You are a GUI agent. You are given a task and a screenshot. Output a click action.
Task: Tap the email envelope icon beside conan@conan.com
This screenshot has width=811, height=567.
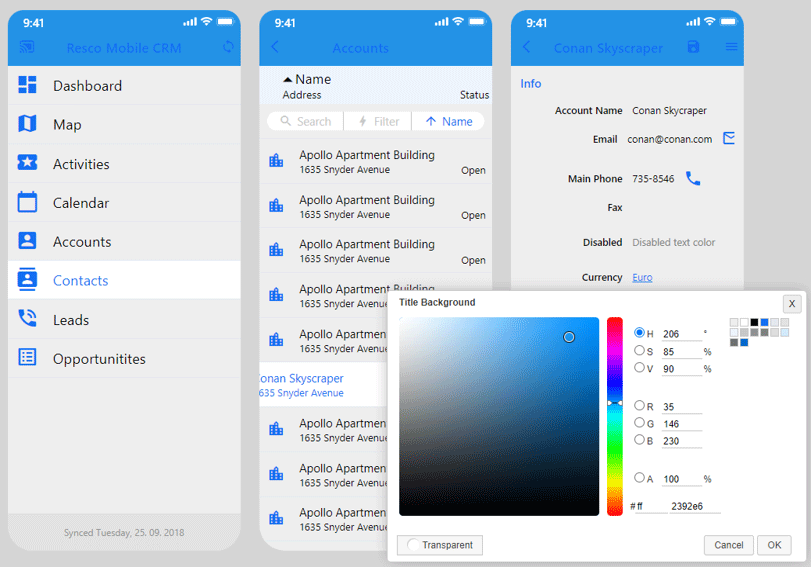[x=729, y=138]
